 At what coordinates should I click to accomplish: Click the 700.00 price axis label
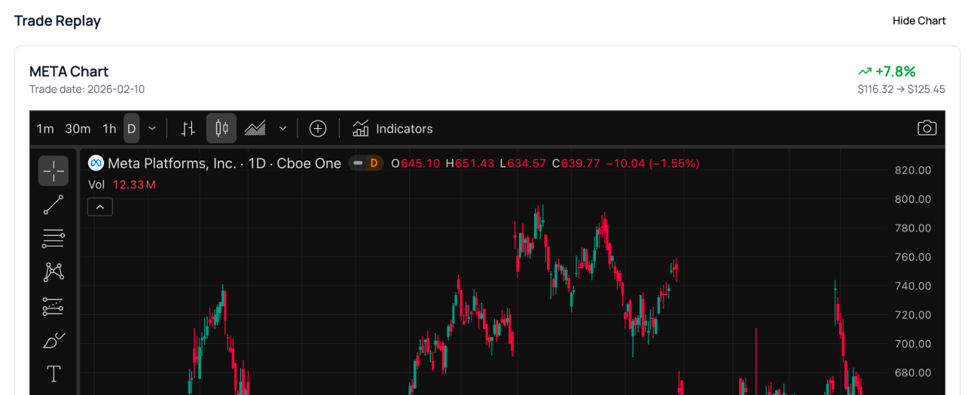(x=913, y=344)
